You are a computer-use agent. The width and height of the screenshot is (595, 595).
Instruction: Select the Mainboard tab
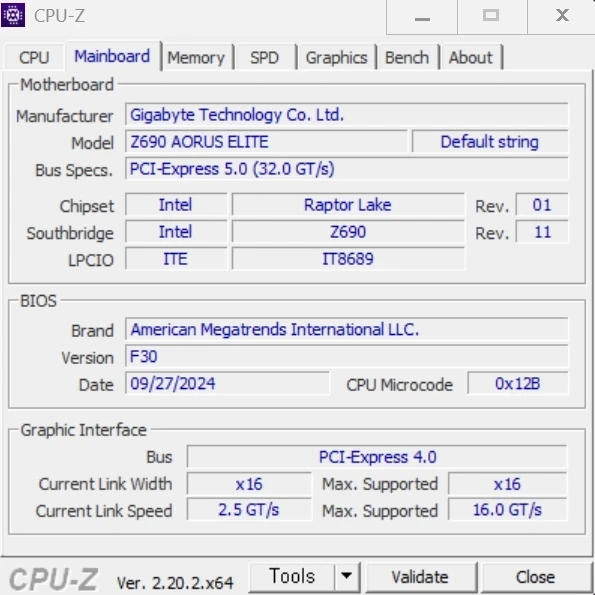(112, 56)
